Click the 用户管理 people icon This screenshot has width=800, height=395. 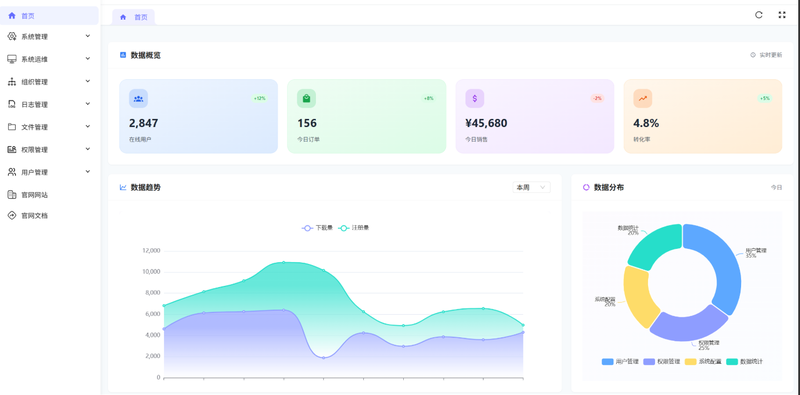pyautogui.click(x=12, y=172)
